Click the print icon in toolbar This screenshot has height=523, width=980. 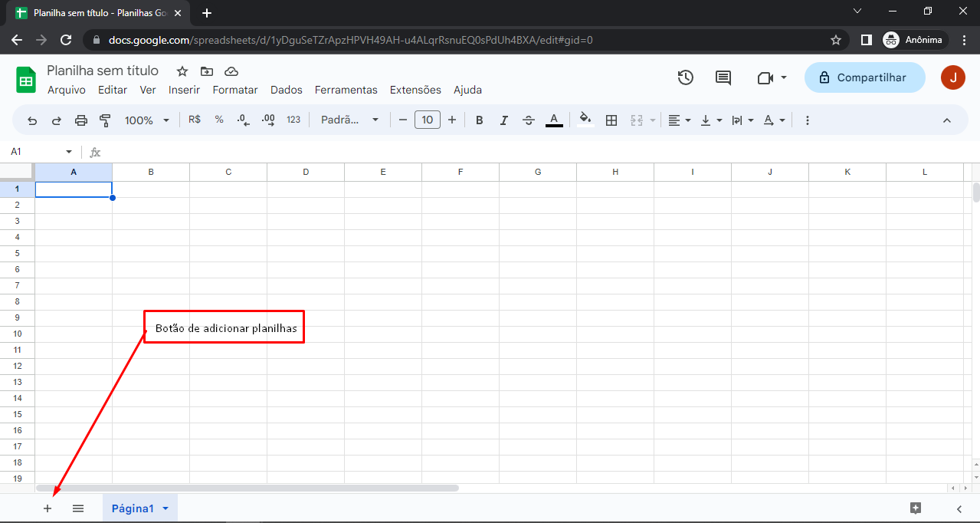coord(81,120)
